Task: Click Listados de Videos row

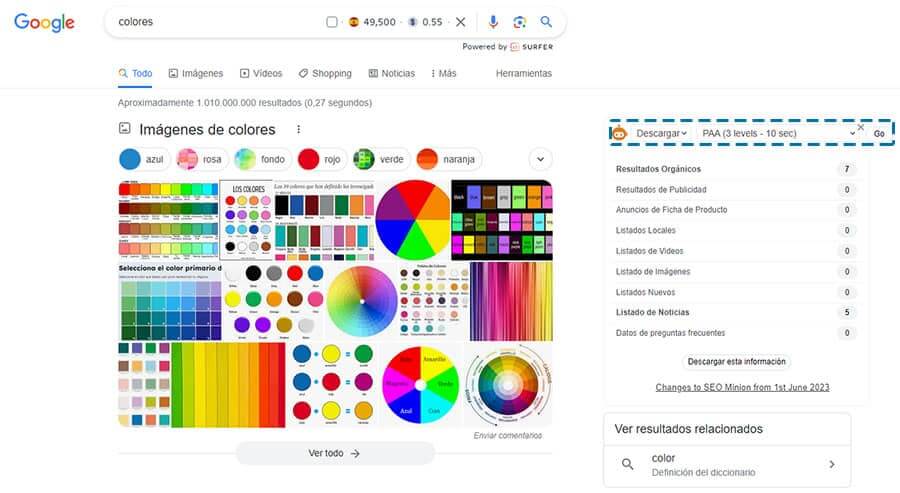Action: [735, 251]
